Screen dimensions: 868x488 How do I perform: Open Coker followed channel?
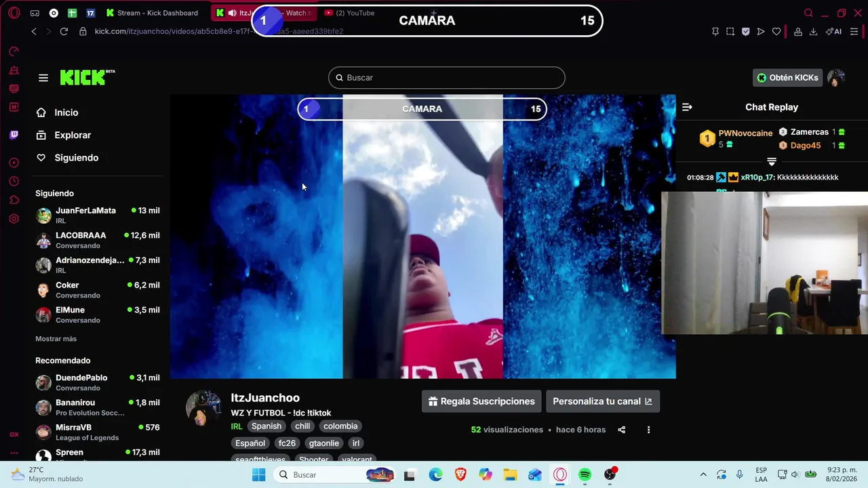[99, 290]
